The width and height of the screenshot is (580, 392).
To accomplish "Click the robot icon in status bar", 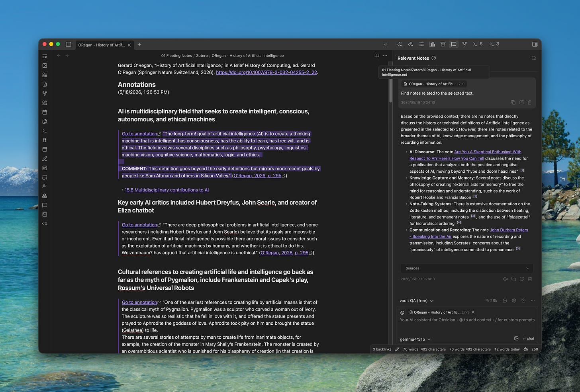I will tap(526, 349).
